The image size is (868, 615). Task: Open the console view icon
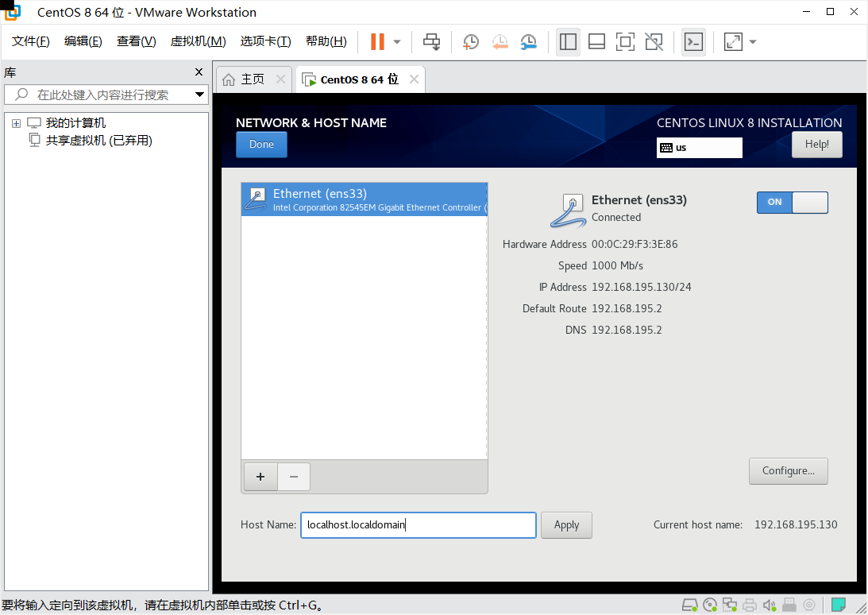693,41
